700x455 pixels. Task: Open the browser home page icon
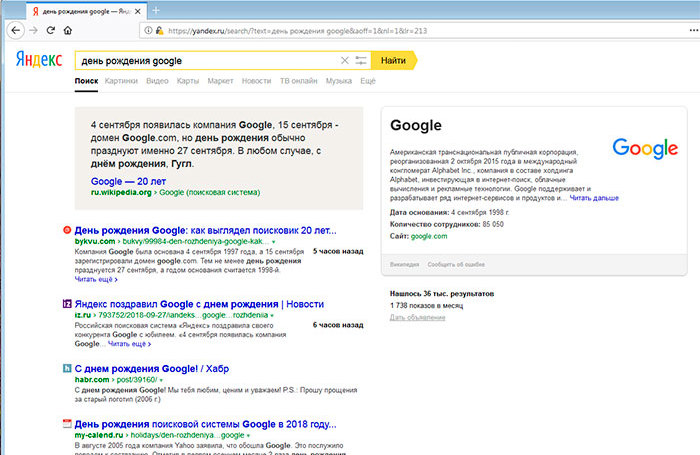(68, 30)
